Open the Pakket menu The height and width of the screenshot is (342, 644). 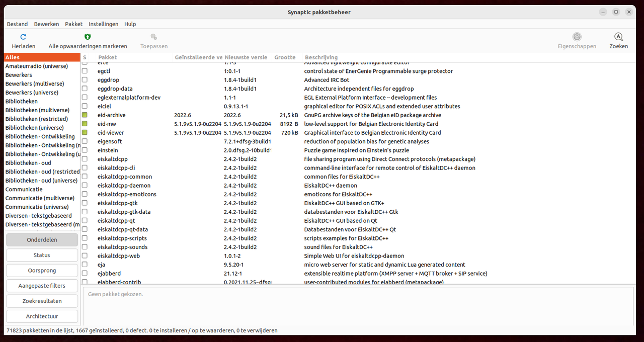(74, 24)
